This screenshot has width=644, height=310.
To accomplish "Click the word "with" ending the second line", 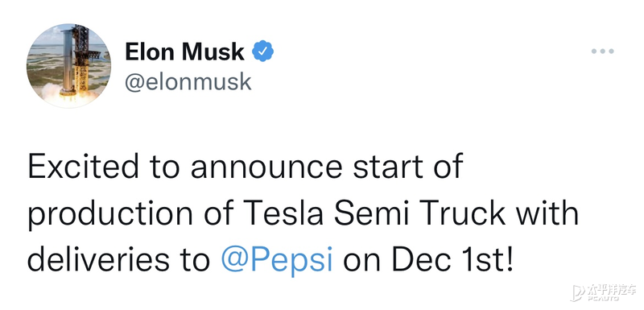I will [x=547, y=213].
